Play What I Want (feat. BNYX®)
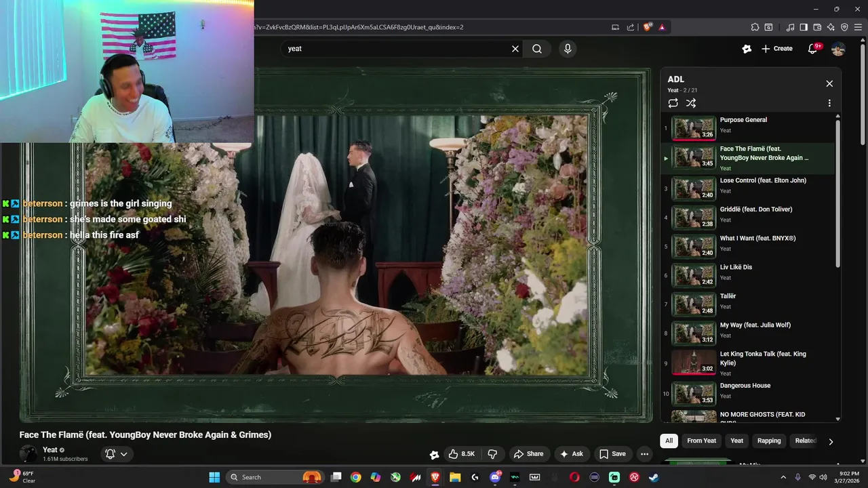Image resolution: width=868 pixels, height=488 pixels. 749,247
